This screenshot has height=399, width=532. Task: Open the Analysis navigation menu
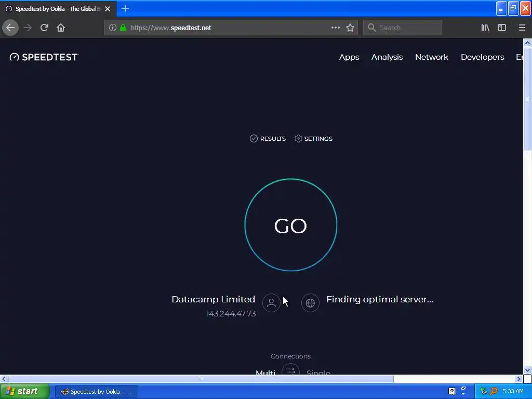pos(387,57)
